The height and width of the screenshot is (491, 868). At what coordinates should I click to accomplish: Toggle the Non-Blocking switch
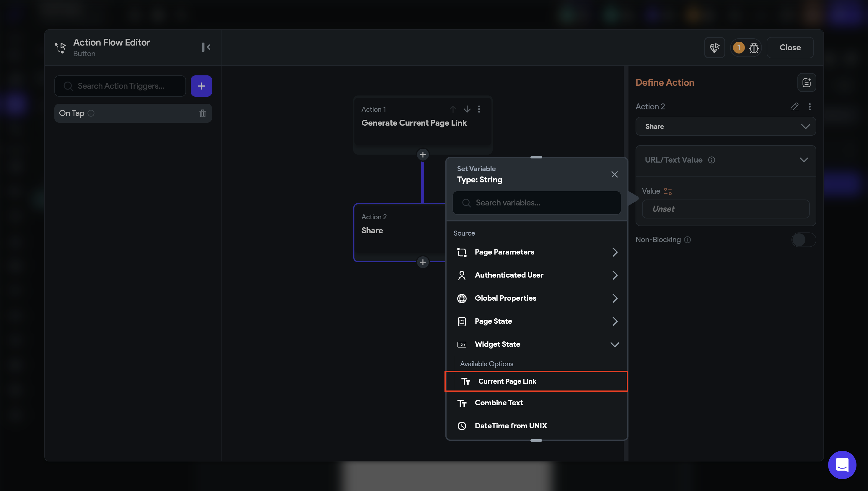point(803,240)
